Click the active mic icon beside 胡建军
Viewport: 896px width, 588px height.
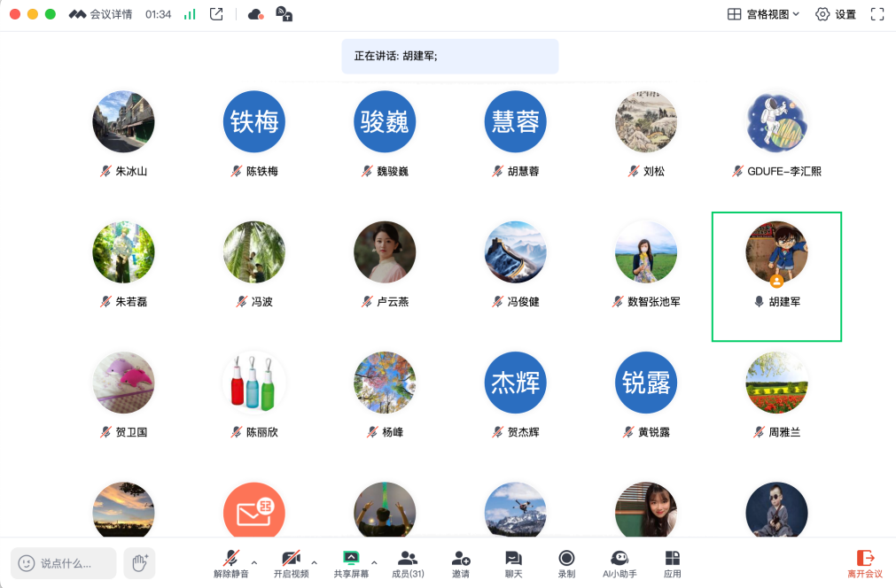(759, 301)
